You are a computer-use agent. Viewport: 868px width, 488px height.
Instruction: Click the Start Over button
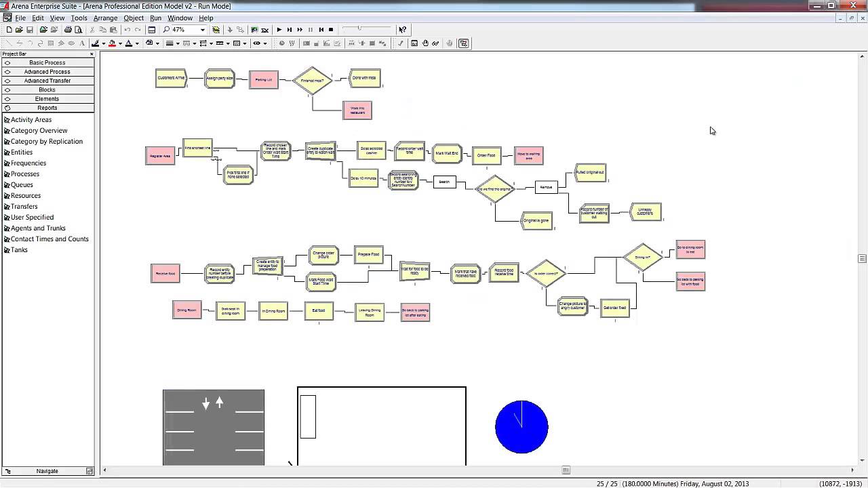pos(321,30)
